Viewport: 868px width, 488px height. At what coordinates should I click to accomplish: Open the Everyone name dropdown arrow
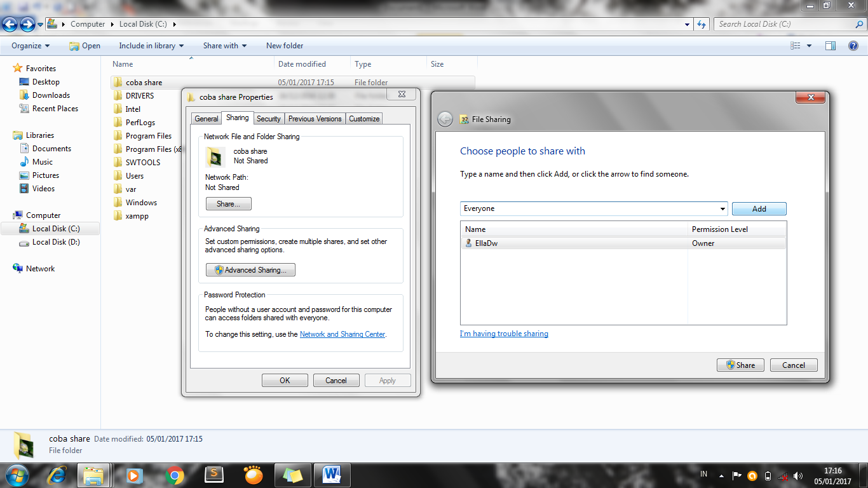(722, 209)
